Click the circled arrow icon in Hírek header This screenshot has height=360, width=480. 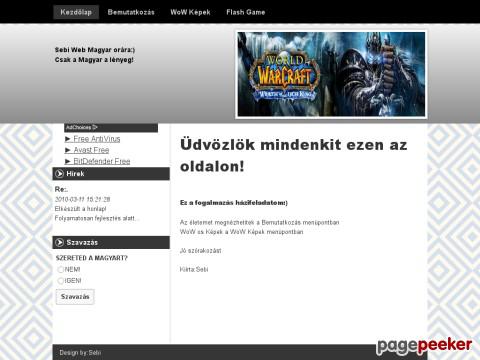tap(60, 174)
